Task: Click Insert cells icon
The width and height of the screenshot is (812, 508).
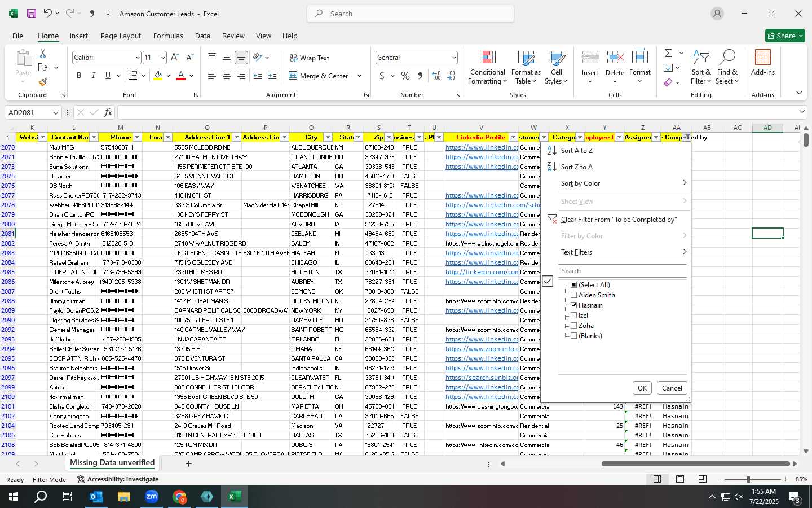Action: [x=590, y=58]
